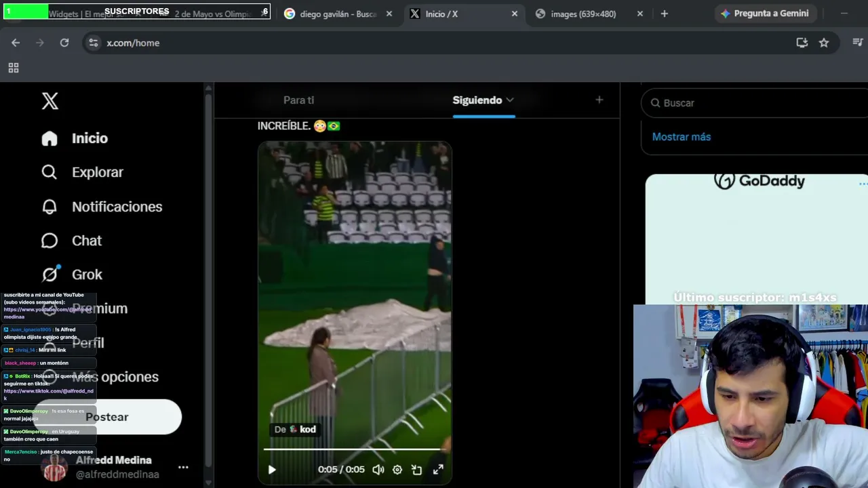868x488 pixels.
Task: Click the '0:05 / 0:05' video time text
Action: [x=341, y=470]
